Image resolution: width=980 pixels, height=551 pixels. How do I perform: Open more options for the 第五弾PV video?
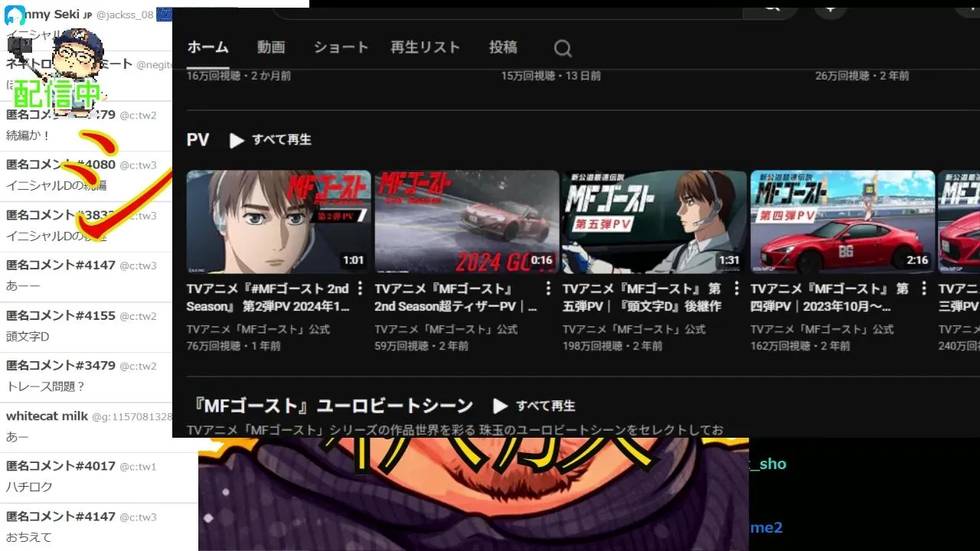pos(737,289)
